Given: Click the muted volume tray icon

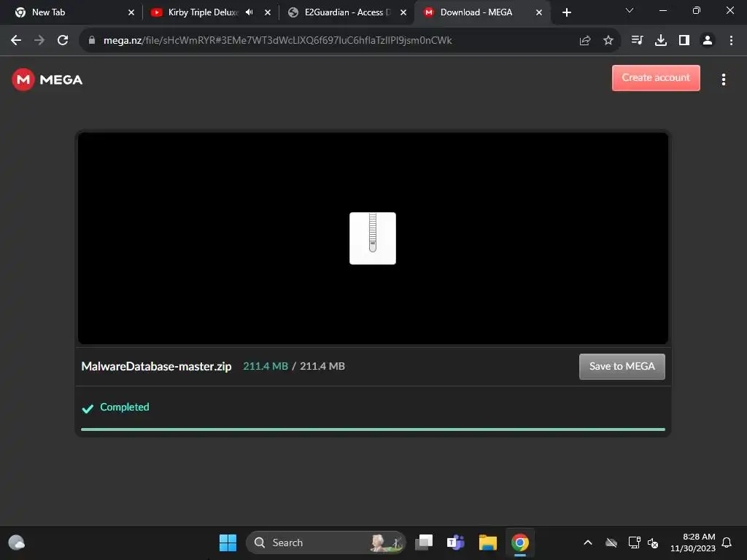Looking at the screenshot, I should [x=653, y=542].
